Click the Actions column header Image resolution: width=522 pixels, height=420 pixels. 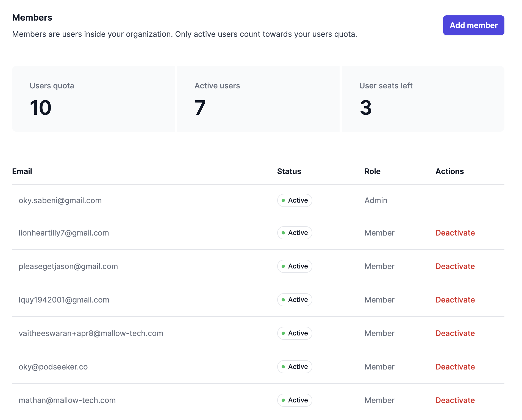[x=449, y=171]
